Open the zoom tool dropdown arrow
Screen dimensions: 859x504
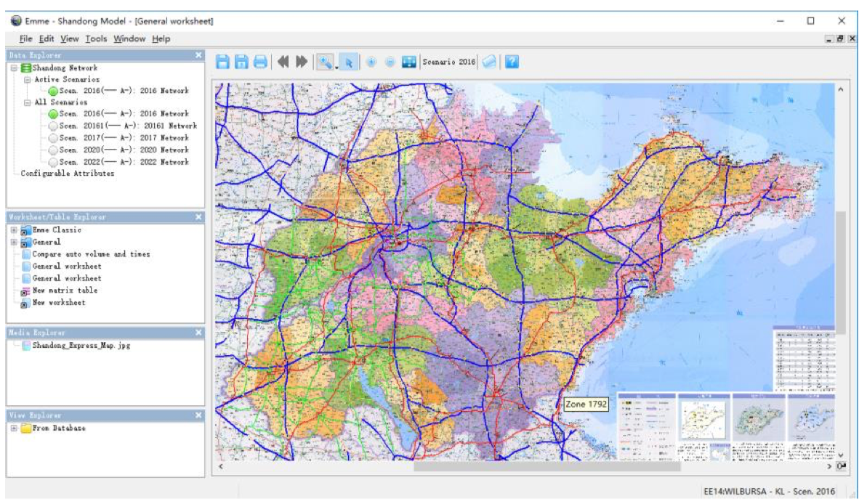tap(336, 67)
